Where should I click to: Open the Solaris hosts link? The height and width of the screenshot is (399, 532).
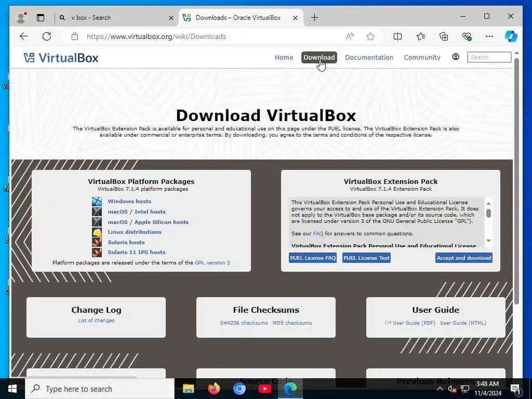tap(126, 242)
